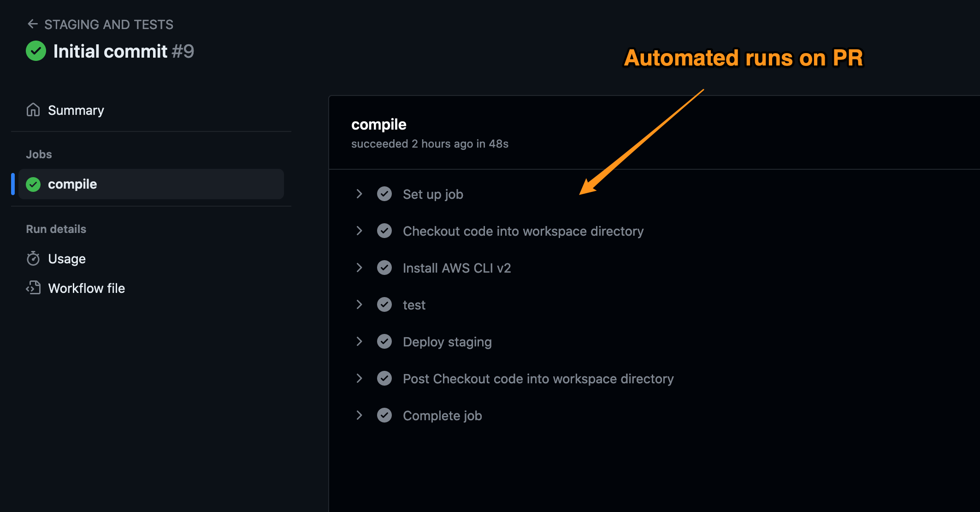Click the back arrow beside Staging and Tests

pos(32,24)
